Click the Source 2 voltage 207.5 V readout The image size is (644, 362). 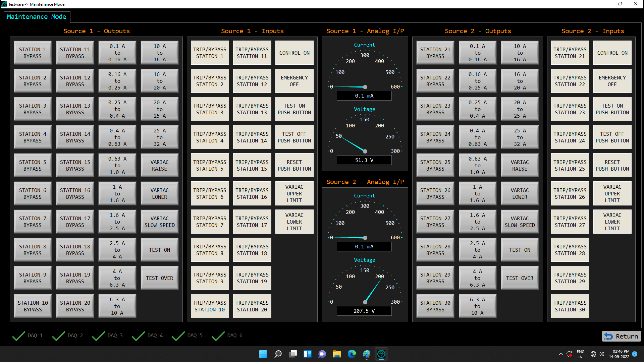pyautogui.click(x=364, y=311)
